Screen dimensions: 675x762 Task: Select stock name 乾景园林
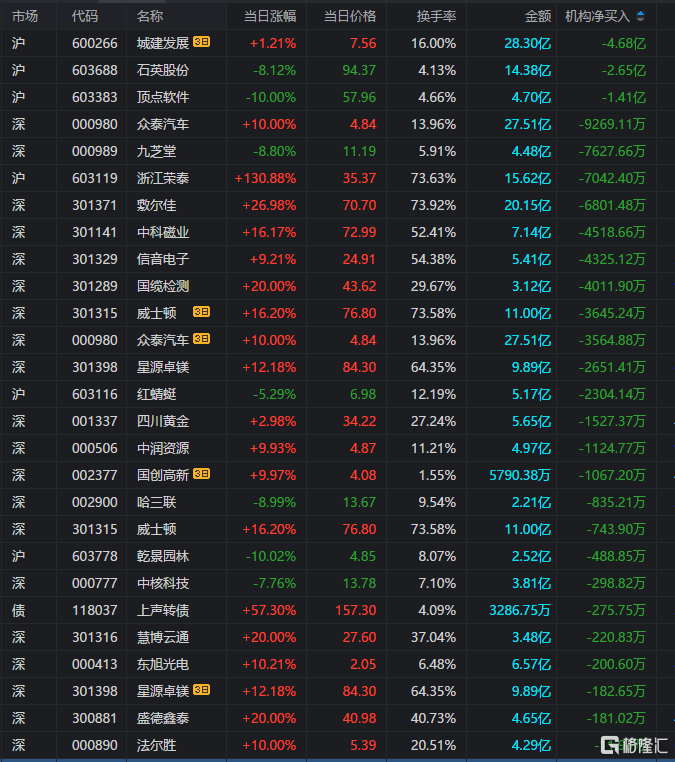click(163, 556)
